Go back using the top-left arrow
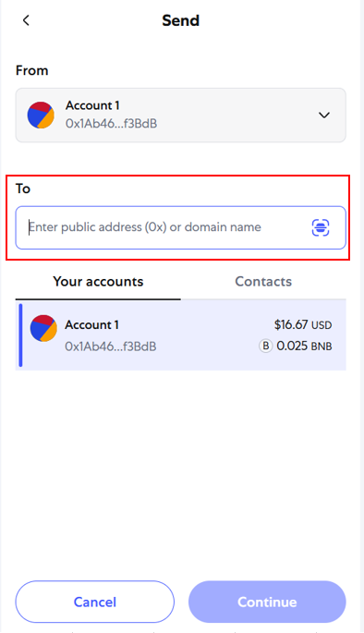 coord(26,20)
